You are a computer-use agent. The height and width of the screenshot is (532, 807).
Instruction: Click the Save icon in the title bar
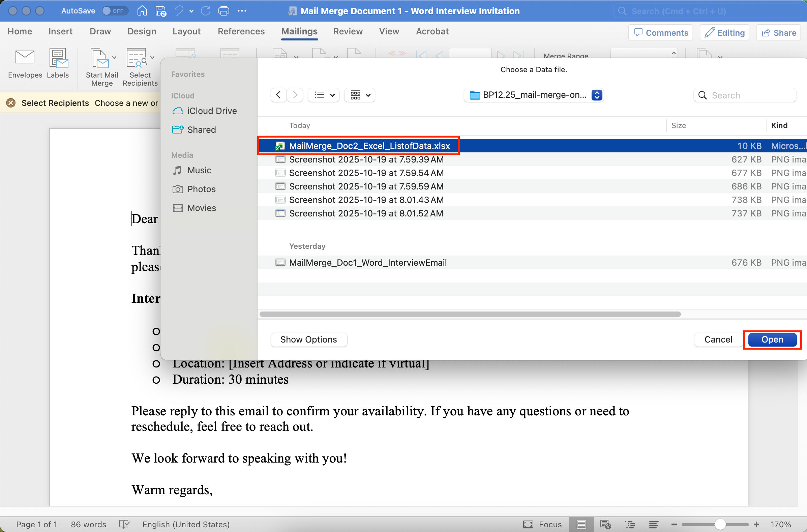click(x=160, y=11)
